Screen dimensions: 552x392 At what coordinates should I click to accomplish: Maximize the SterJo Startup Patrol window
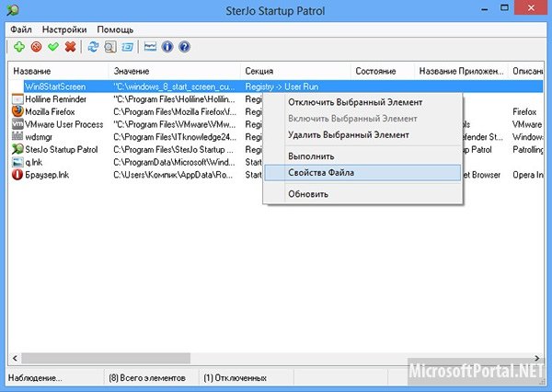pos(504,7)
